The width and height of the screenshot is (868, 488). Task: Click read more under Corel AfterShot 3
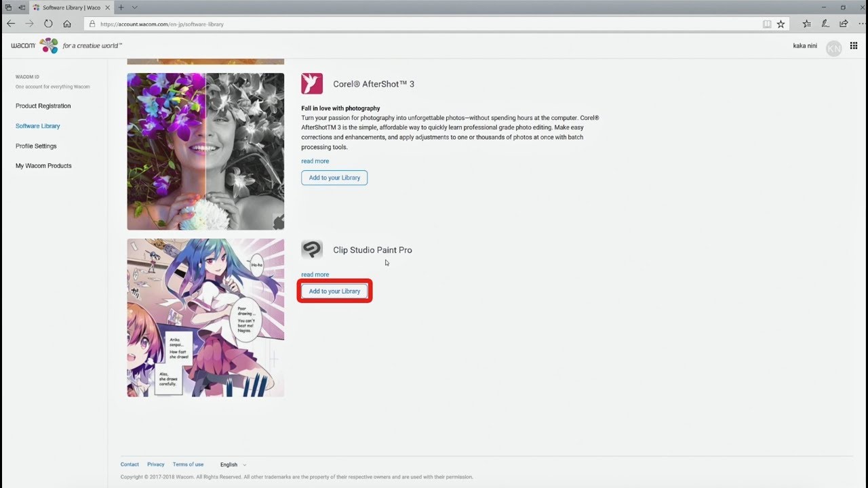315,161
